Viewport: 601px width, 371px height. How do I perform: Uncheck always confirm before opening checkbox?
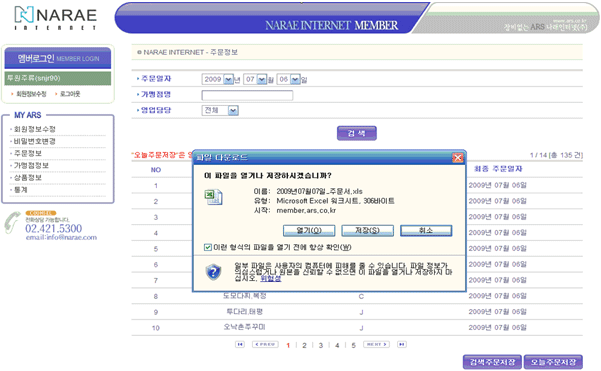coord(208,247)
